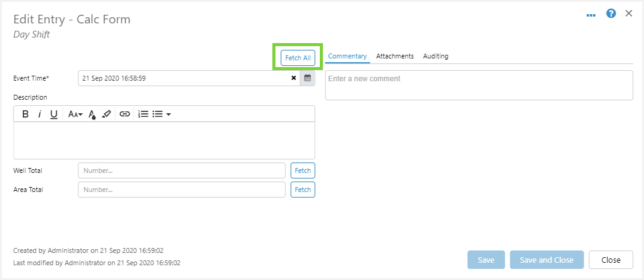Viewport: 644px width, 280px height.
Task: Select the highlight color tool
Action: coord(106,114)
